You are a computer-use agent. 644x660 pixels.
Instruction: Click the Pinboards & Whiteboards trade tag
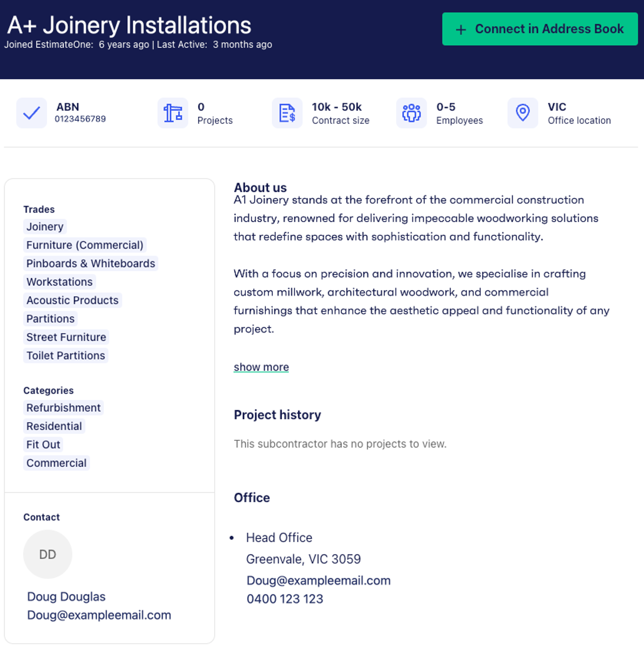point(90,263)
